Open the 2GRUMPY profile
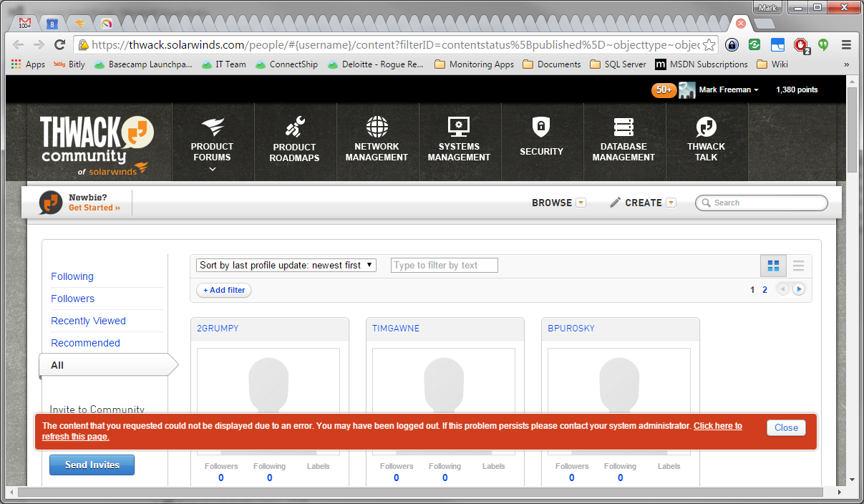 (x=218, y=329)
